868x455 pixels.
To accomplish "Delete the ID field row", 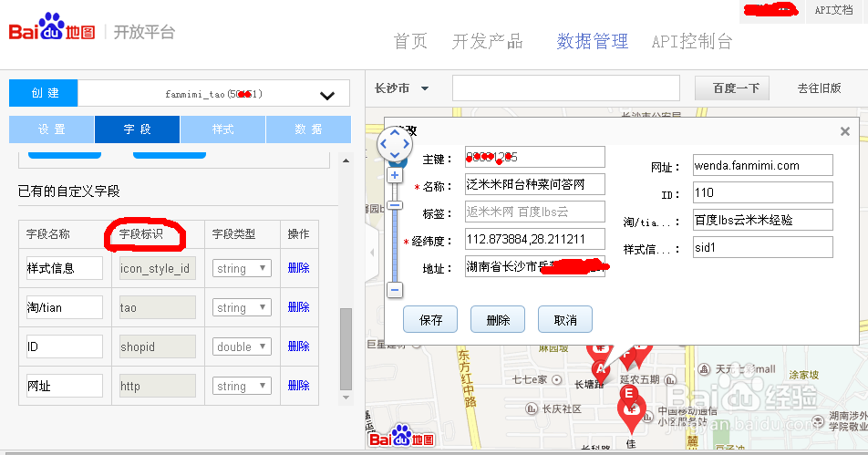I will (298, 346).
